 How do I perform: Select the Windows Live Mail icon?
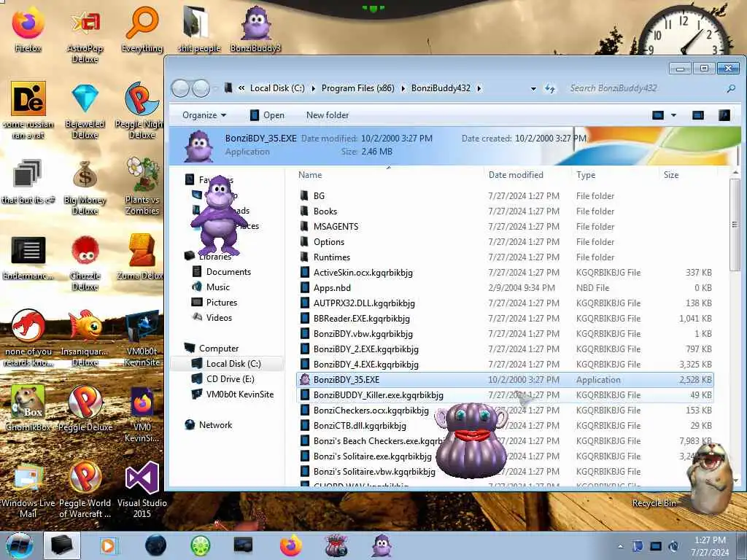pyautogui.click(x=28, y=490)
